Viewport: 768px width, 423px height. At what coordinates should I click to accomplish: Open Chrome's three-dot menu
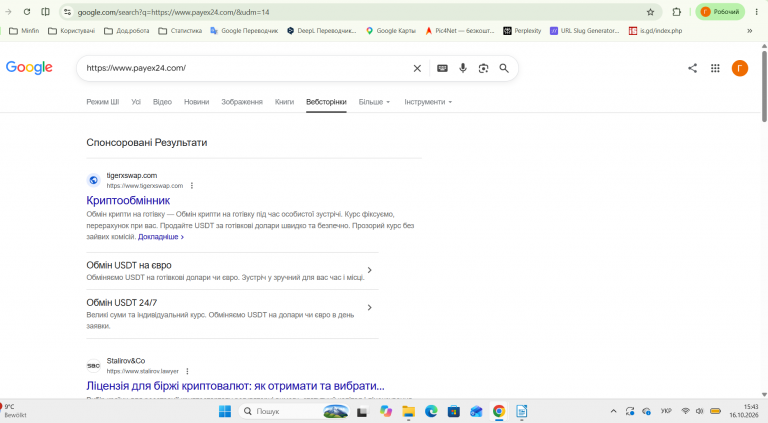(x=757, y=12)
